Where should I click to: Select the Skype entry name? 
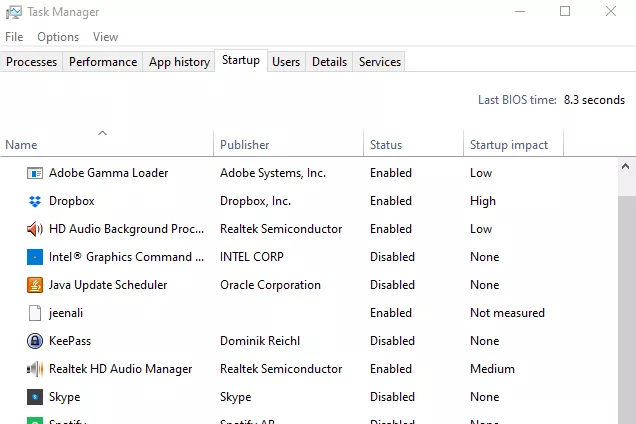[x=64, y=397]
